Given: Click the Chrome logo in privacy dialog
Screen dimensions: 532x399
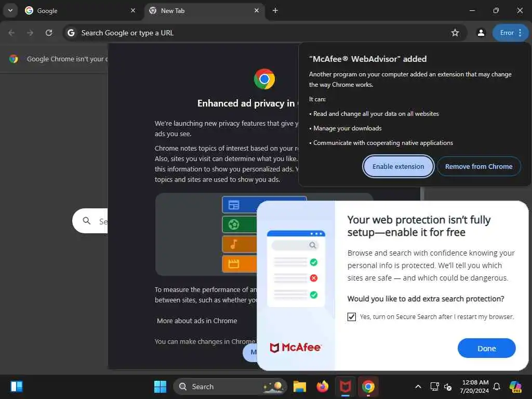Looking at the screenshot, I should [264, 79].
